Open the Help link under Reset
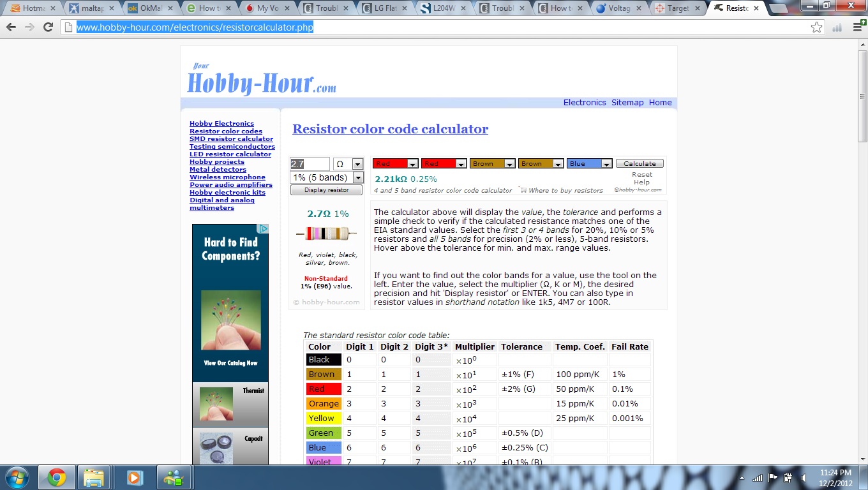 [x=641, y=182]
